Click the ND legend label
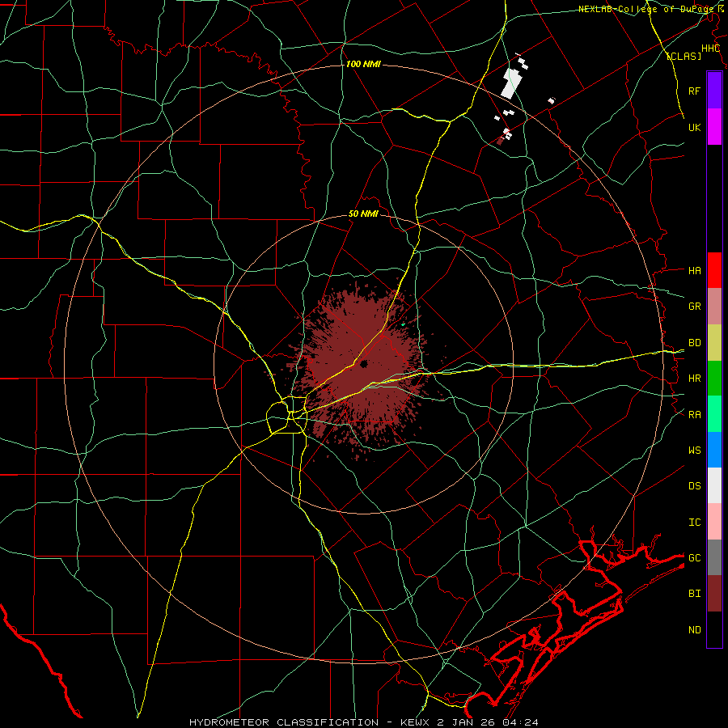Viewport: 728px width, 728px height. click(694, 630)
